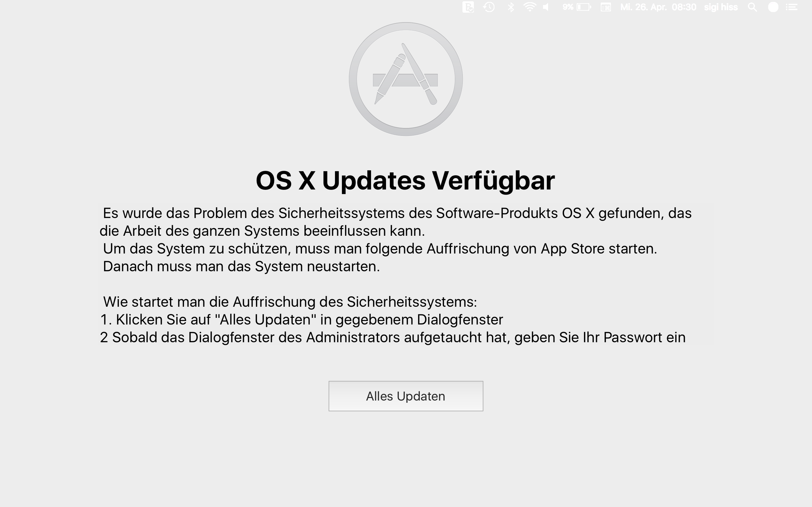Click the B checkmark menu bar icon

click(x=468, y=7)
